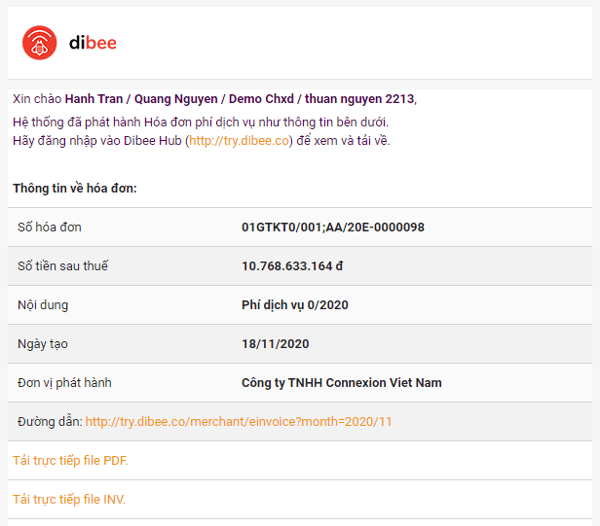Select the creation date 18/11/2020

point(275,344)
